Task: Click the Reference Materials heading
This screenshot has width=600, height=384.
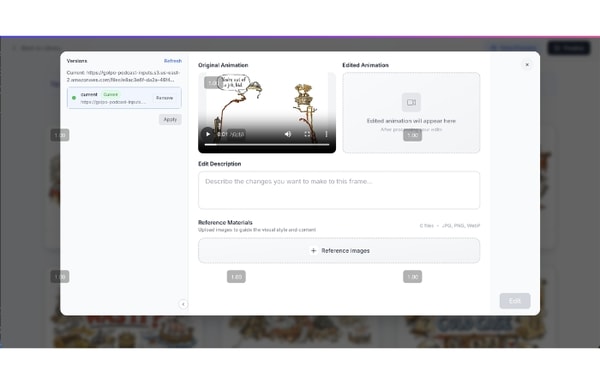Action: coord(225,222)
